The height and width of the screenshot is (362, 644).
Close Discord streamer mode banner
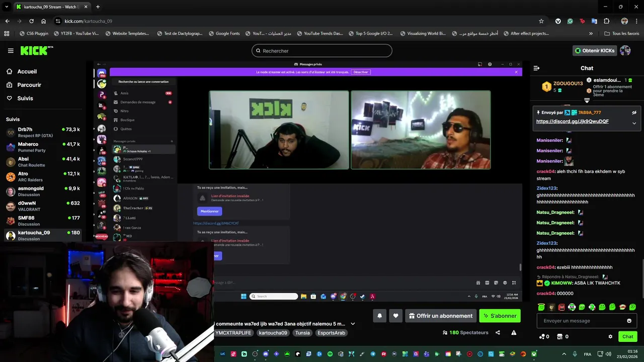[x=516, y=72]
